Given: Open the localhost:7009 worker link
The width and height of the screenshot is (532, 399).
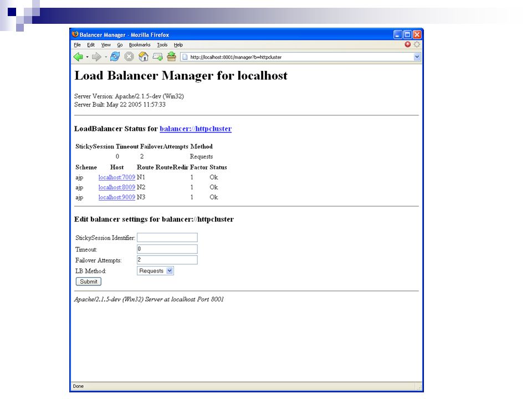Looking at the screenshot, I should pos(117,177).
